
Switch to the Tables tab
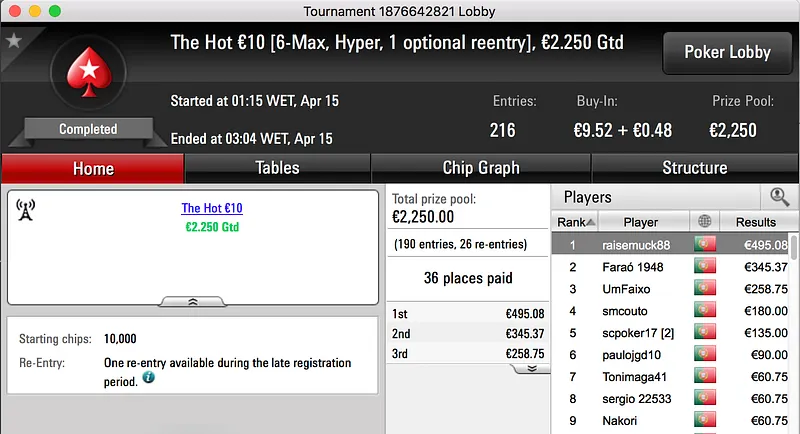[277, 168]
